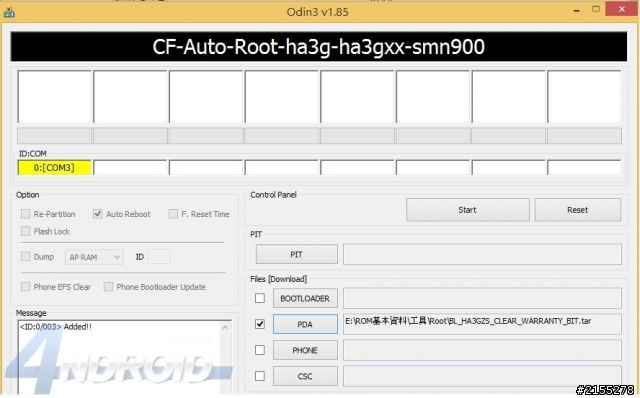Image resolution: width=640 pixels, height=398 pixels.
Task: Uncheck the Auto Reboot option
Action: point(98,214)
